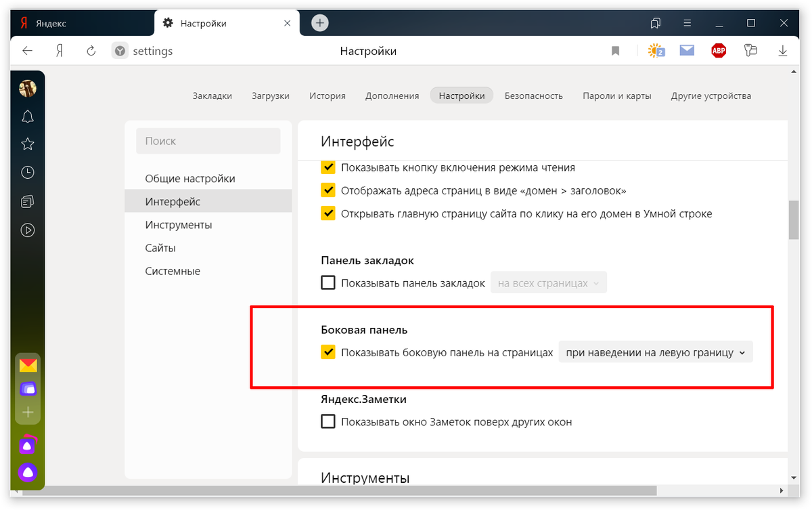Select the Настройки navigation tab
The height and width of the screenshot is (510, 812).
pos(461,95)
